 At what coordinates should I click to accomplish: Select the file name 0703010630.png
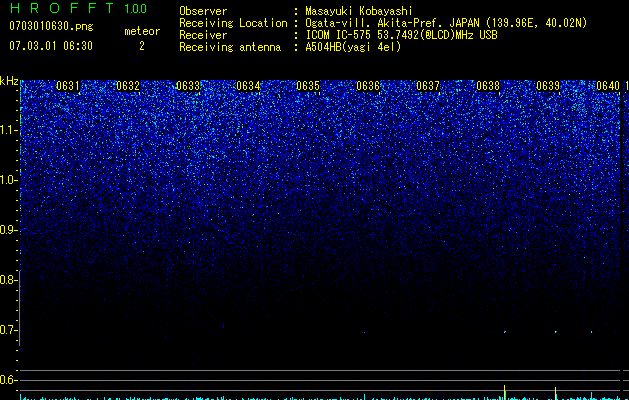click(51, 26)
